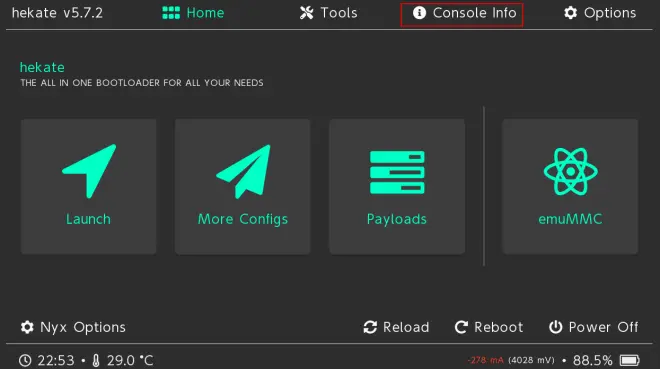Click the hekate v5.7.2 version text
This screenshot has height=369, width=660.
(57, 13)
